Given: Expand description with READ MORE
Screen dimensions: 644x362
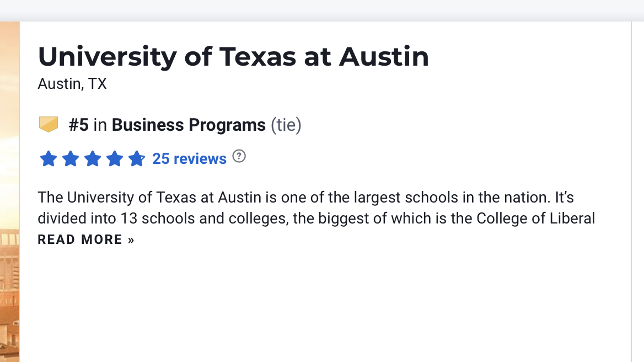Looking at the screenshot, I should click(86, 239).
